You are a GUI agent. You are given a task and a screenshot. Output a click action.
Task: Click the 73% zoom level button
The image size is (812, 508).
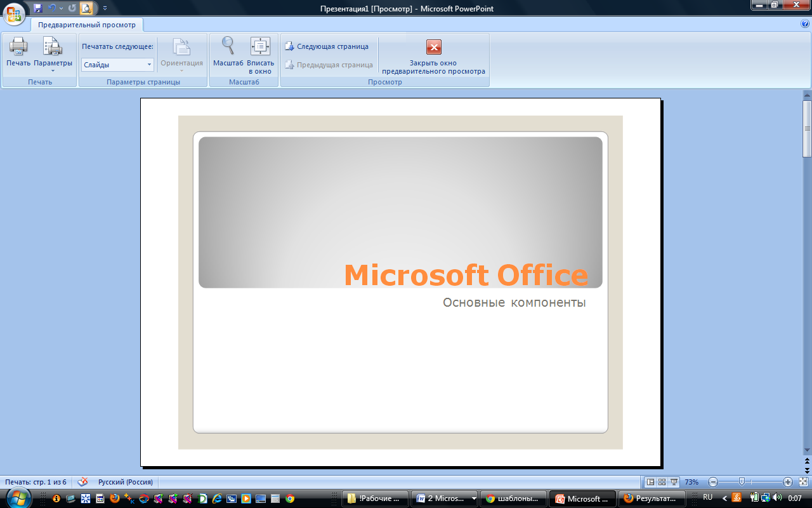pos(691,482)
